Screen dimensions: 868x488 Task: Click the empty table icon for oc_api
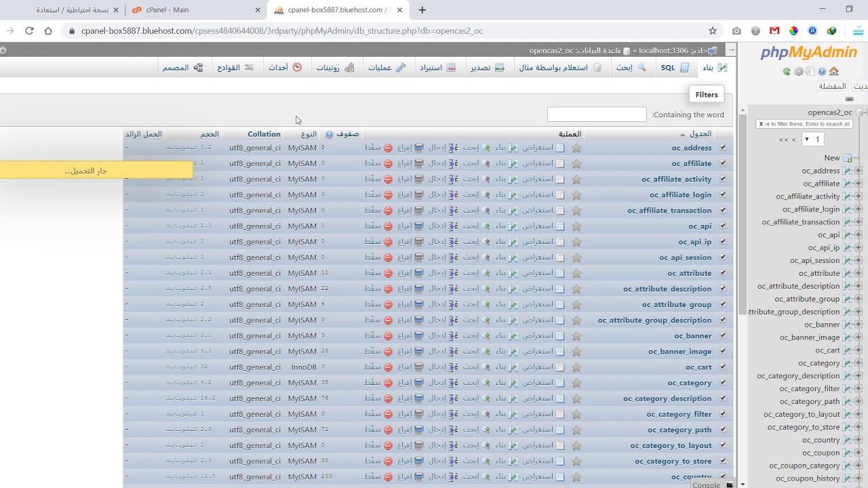[419, 226]
